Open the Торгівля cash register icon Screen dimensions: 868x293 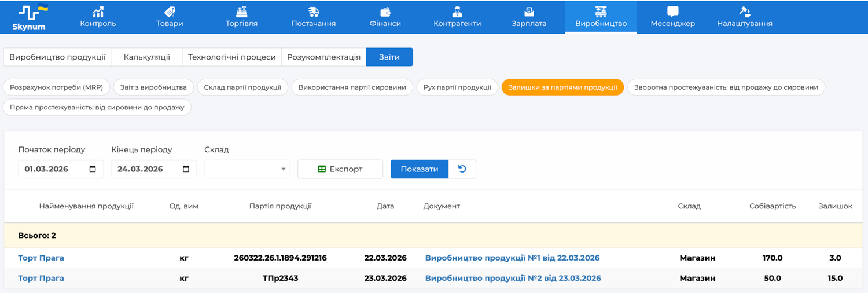click(x=241, y=12)
